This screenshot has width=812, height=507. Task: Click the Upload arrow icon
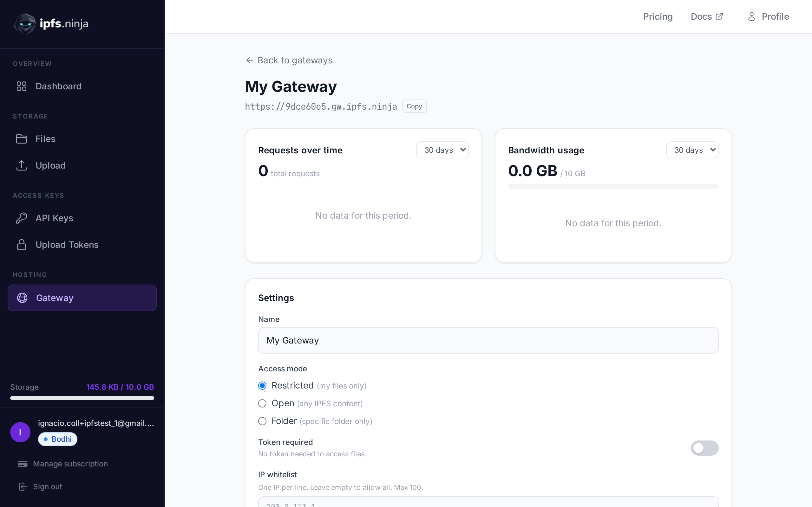[22, 165]
